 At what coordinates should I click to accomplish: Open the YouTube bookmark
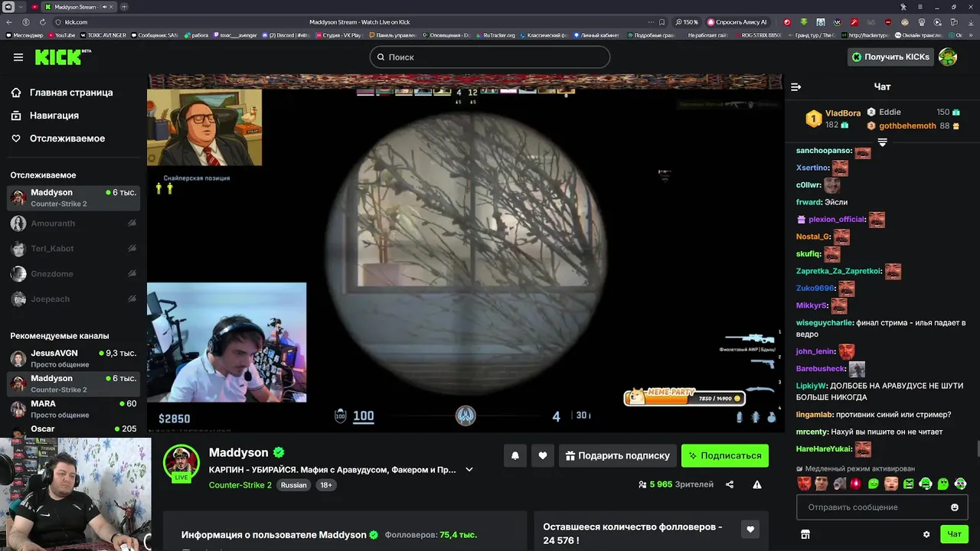click(61, 35)
